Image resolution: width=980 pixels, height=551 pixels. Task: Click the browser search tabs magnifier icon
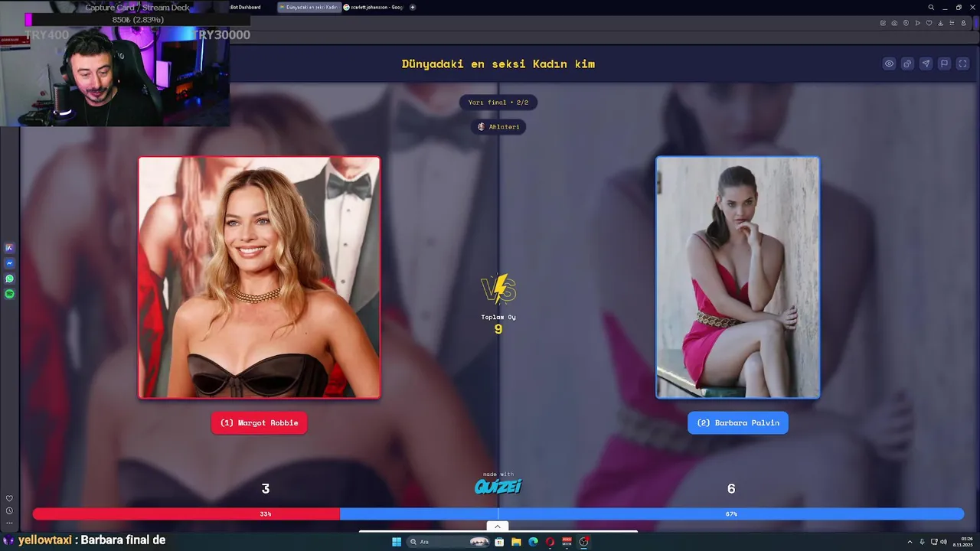[x=931, y=7]
